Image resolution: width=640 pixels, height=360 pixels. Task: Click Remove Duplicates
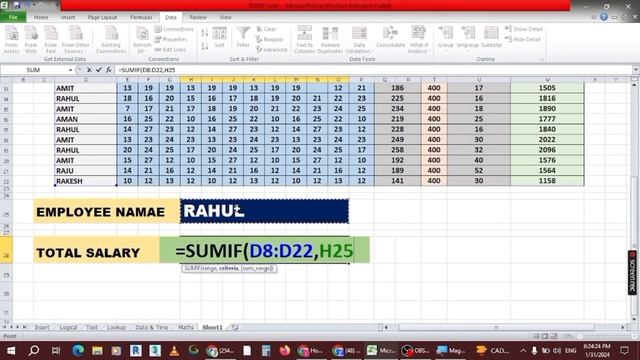tap(330, 39)
